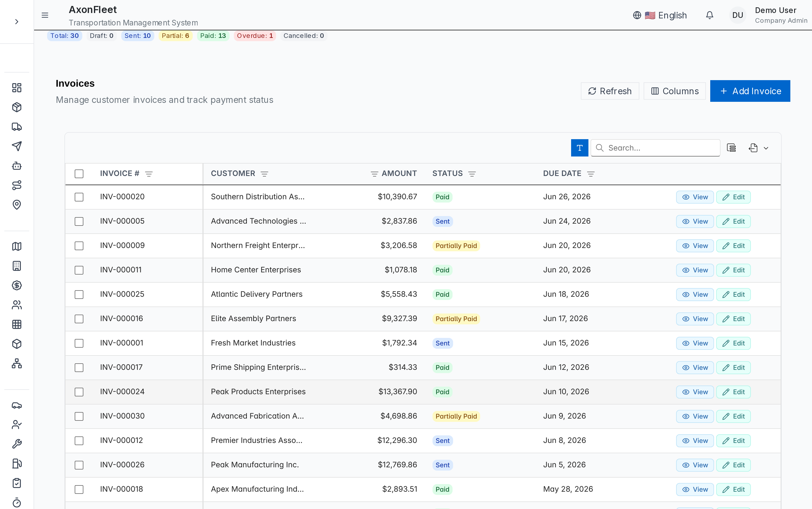Open Customer column filter
The image size is (812, 509).
[264, 174]
